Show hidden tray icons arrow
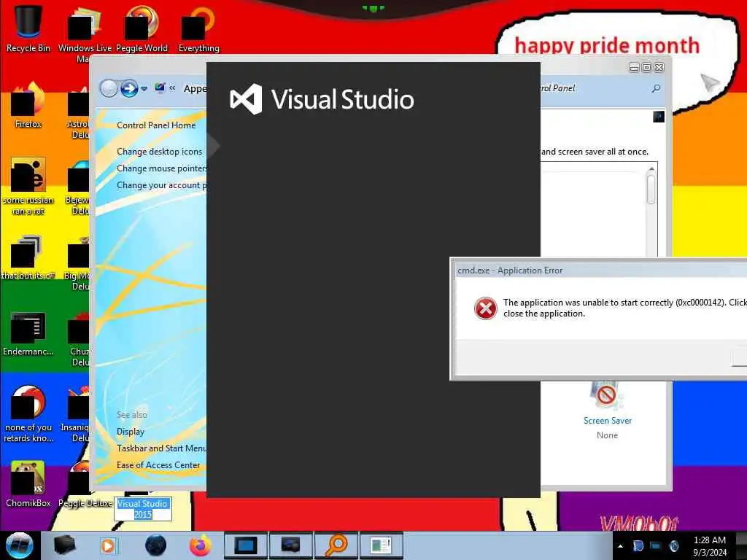Viewport: 747px width, 560px height. (x=620, y=546)
